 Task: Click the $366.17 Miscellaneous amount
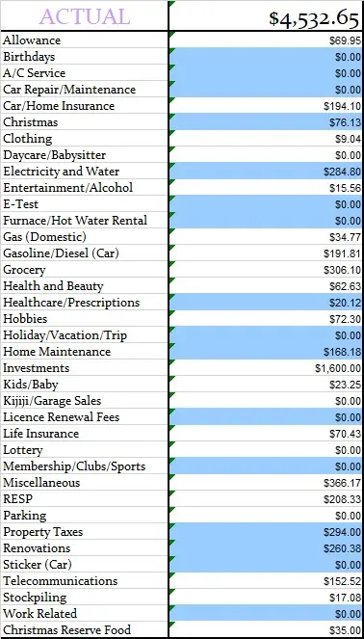343,483
